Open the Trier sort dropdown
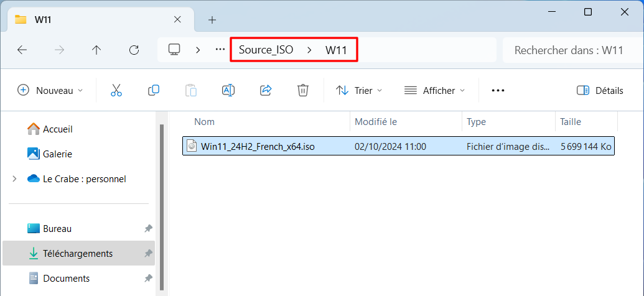644x296 pixels. [x=359, y=90]
